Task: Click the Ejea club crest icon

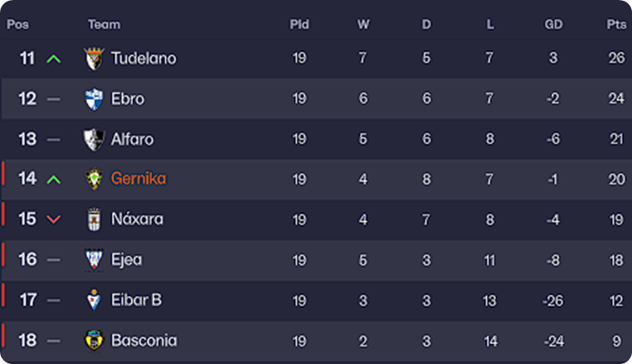Action: (93, 260)
